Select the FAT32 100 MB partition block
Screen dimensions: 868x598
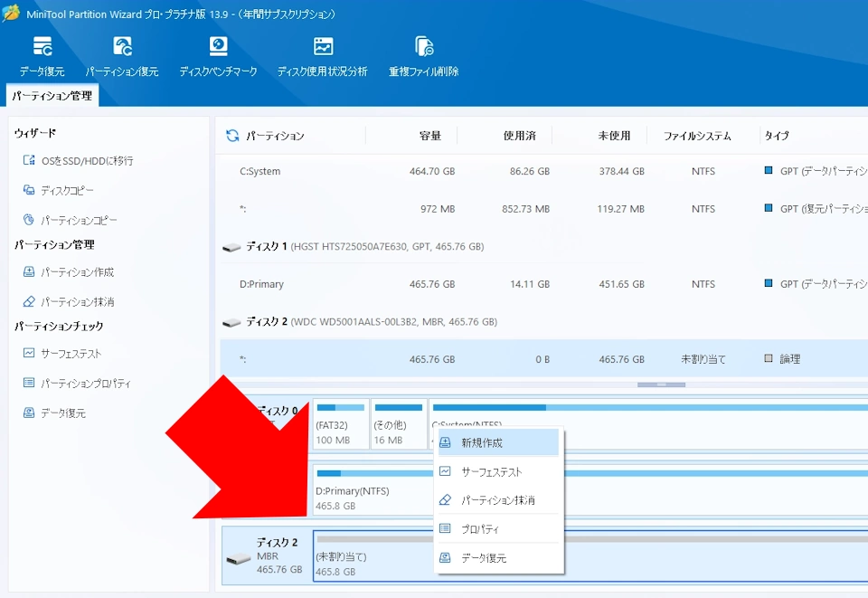(341, 423)
